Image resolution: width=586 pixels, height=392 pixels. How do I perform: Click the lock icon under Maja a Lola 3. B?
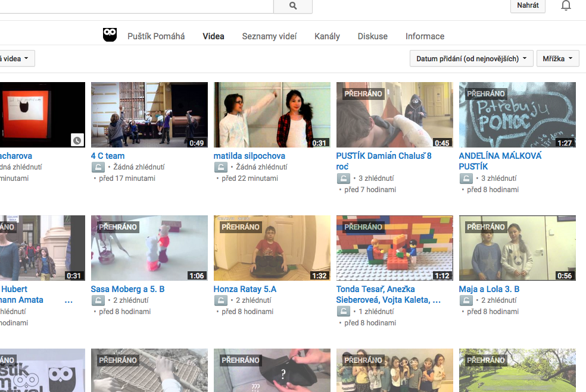(466, 300)
